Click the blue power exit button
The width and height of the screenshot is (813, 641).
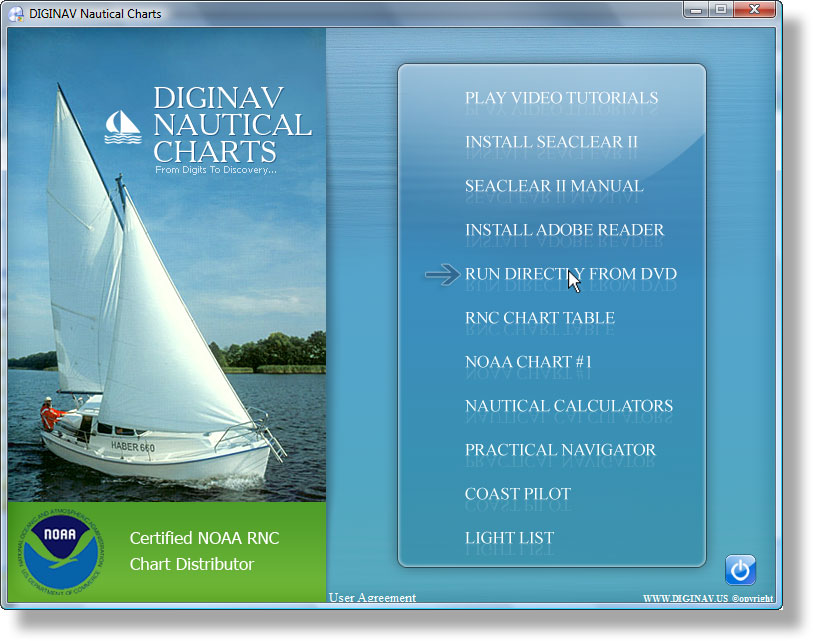coord(740,570)
